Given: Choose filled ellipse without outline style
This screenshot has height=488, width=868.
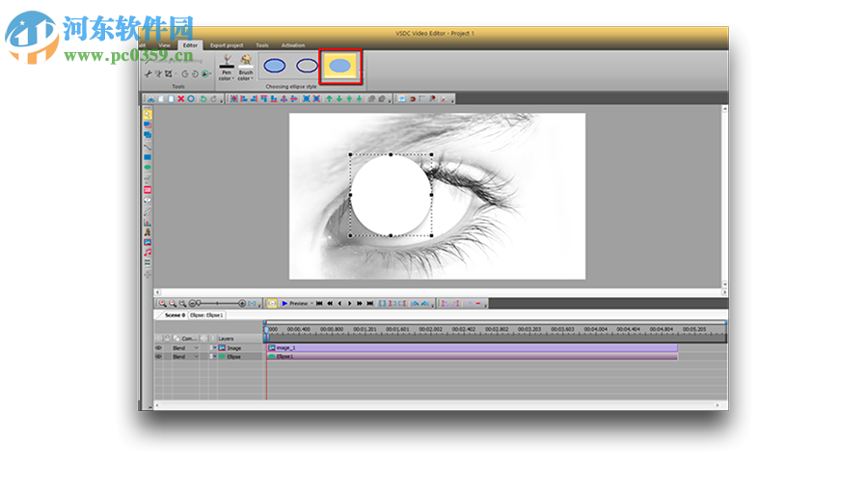Looking at the screenshot, I should point(339,66).
